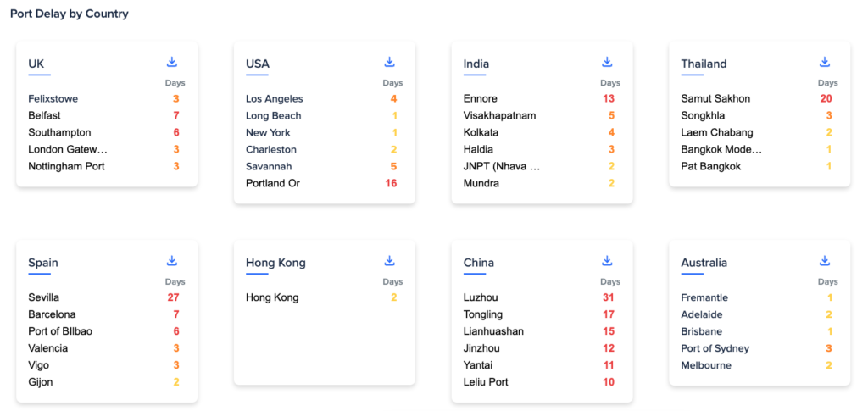This screenshot has height=411, width=868.
Task: Open the Fremantle port entry
Action: (704, 297)
